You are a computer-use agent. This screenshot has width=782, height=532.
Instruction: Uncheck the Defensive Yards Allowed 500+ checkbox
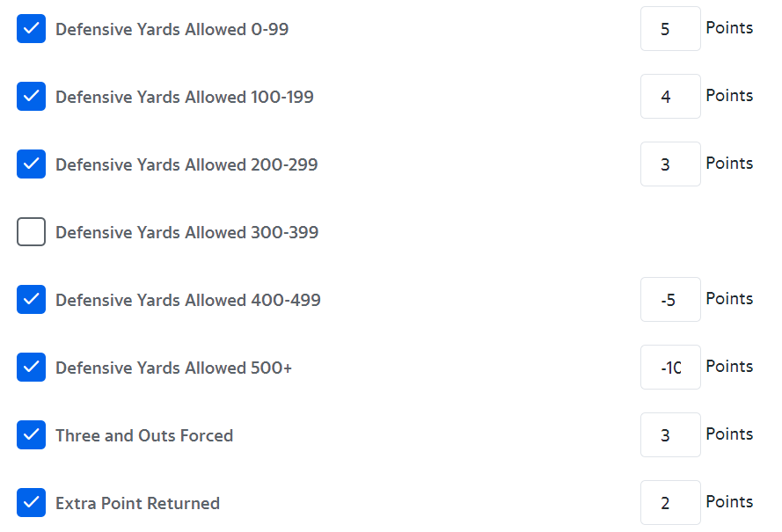31,368
